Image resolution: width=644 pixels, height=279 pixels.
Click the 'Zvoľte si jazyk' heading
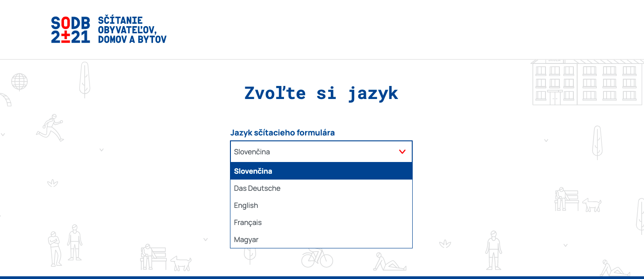pos(321,93)
